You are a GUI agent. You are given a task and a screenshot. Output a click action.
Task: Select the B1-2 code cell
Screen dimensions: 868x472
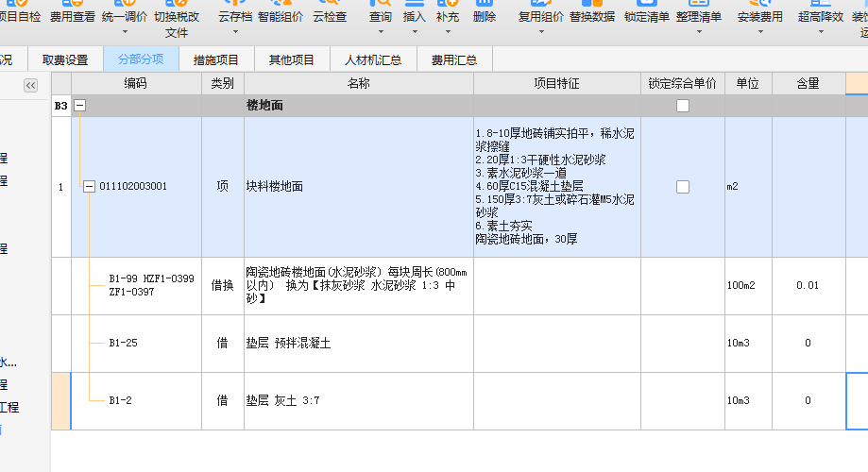(x=136, y=400)
